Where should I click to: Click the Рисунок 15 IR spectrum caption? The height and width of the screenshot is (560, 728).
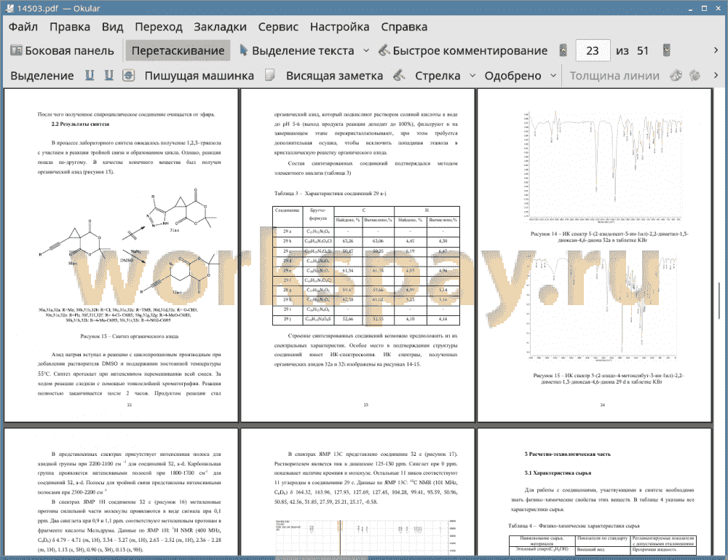click(x=608, y=379)
